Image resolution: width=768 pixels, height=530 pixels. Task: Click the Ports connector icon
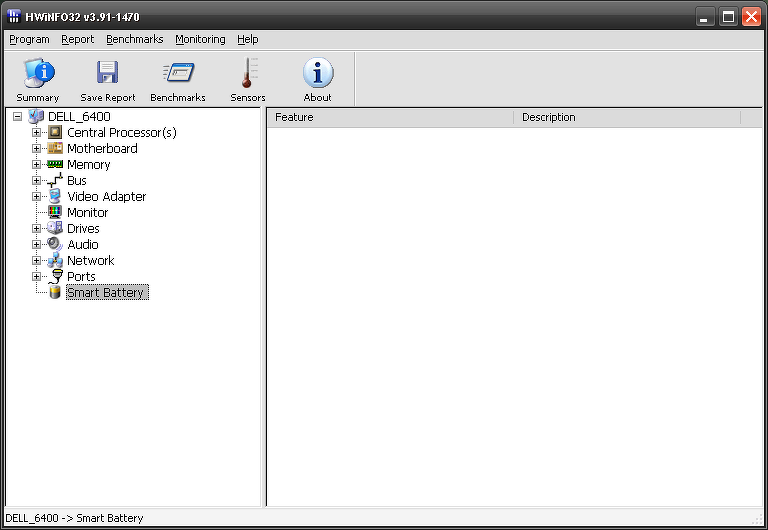pyautogui.click(x=56, y=277)
